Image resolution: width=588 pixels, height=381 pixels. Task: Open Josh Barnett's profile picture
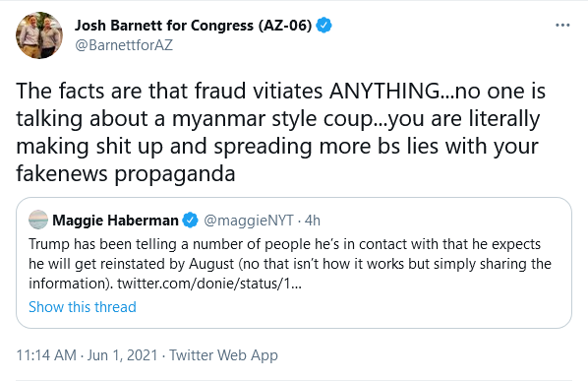point(39,35)
